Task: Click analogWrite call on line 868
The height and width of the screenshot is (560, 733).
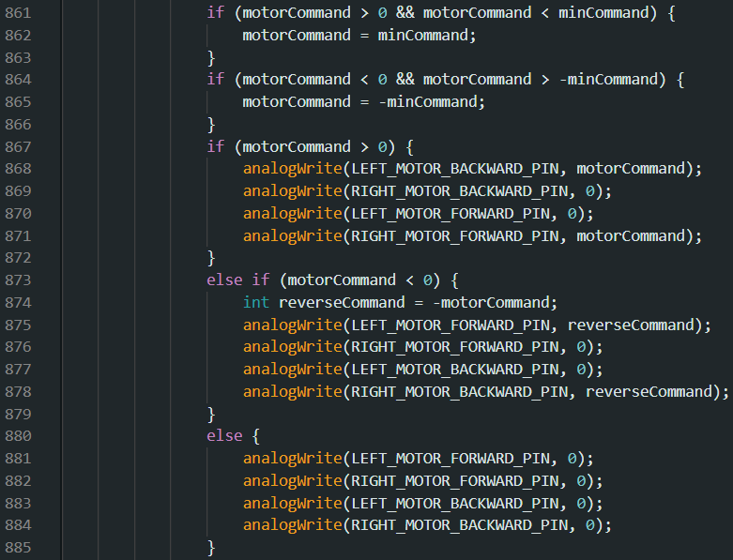Action: 292,169
